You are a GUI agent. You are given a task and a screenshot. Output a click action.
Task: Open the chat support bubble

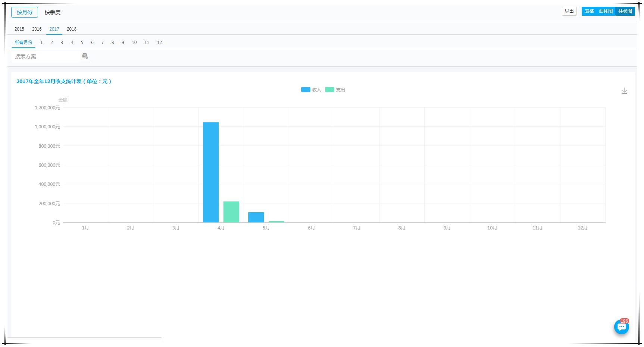coord(621,327)
